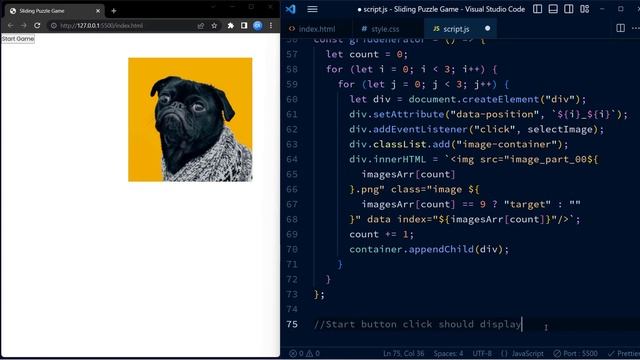640x360 pixels.
Task: Switch to the style.css editor tab
Action: (x=380, y=29)
